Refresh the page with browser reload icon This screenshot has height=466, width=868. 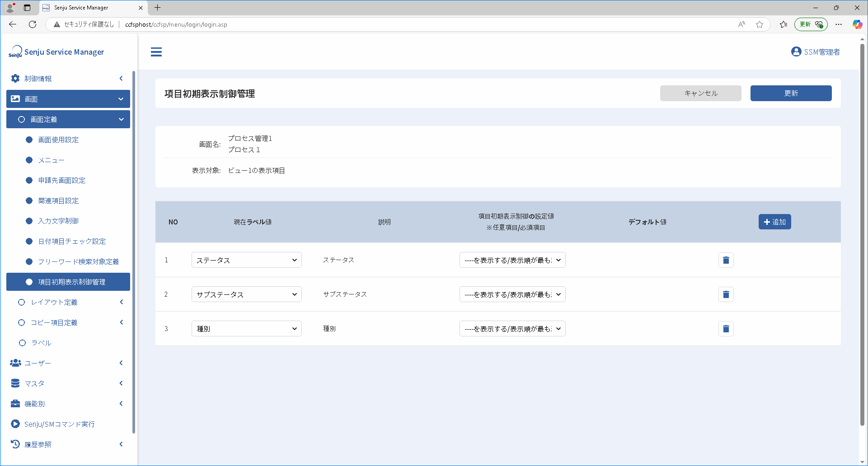(x=33, y=24)
